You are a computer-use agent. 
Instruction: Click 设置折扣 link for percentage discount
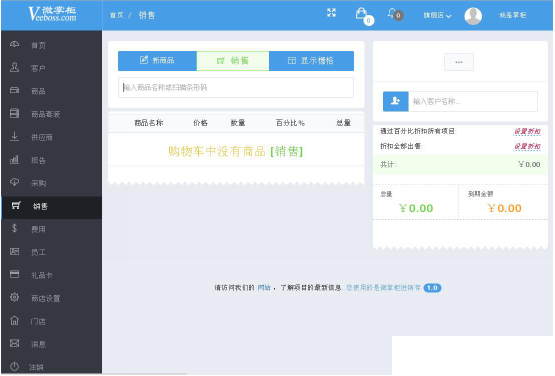(x=527, y=131)
